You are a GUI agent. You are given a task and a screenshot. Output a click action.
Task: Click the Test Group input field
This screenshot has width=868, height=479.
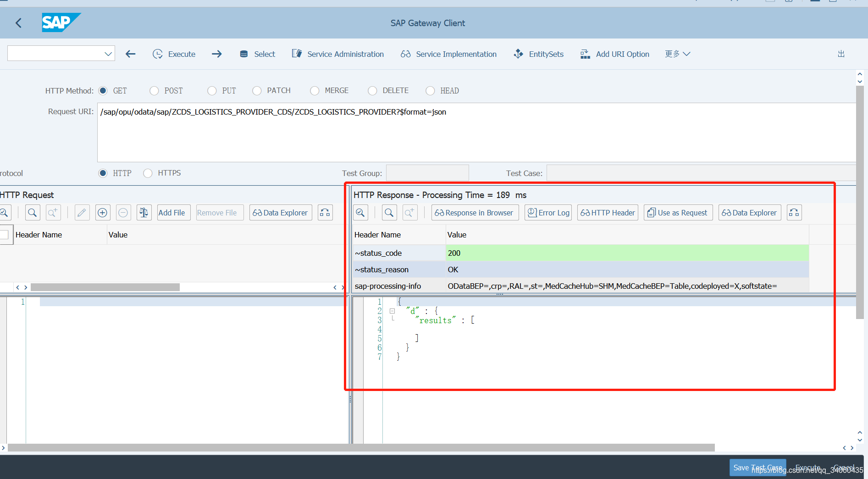tap(427, 173)
